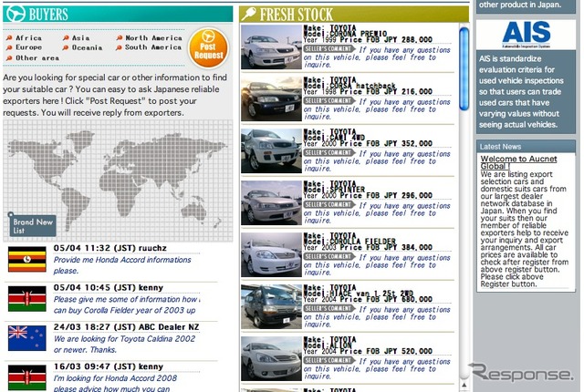Open the Toyota Corsa hatchback thumbnail
The width and height of the screenshot is (584, 392).
[271, 99]
